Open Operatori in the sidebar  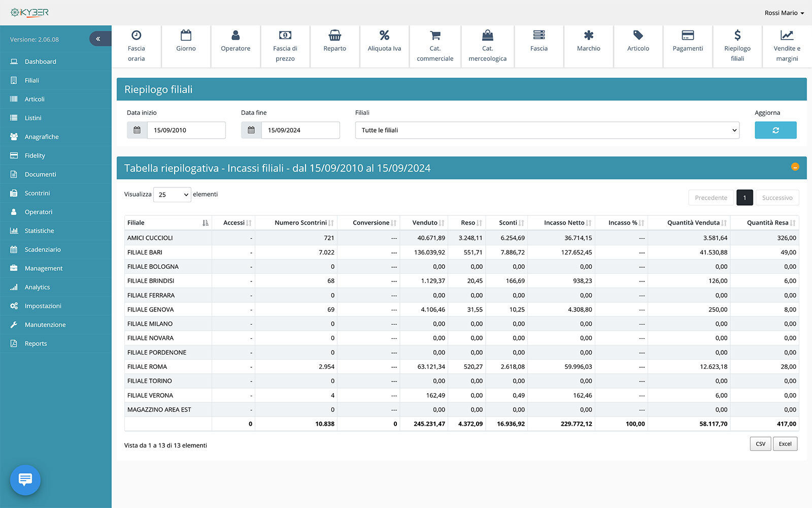pyautogui.click(x=56, y=212)
